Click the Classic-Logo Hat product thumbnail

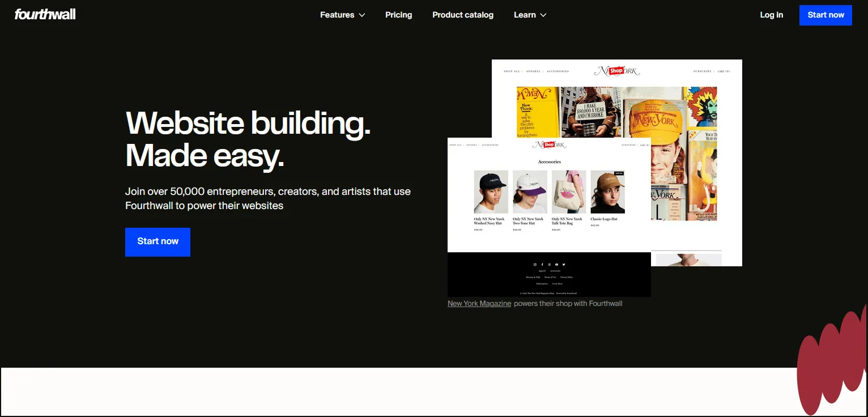[607, 192]
